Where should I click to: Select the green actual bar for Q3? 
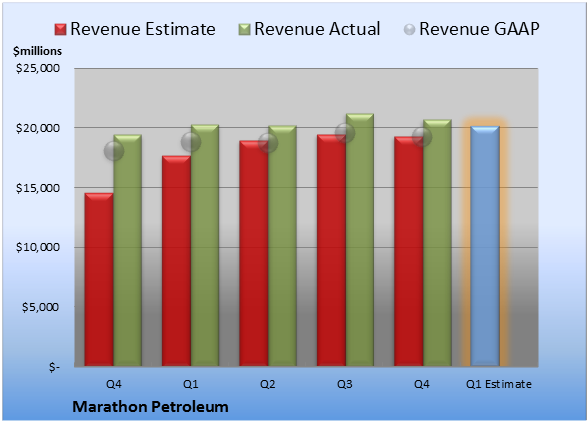360,240
